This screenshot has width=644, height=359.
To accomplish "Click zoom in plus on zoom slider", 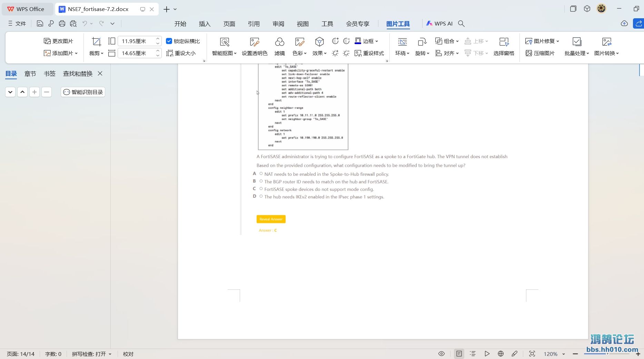I will tap(638, 354).
